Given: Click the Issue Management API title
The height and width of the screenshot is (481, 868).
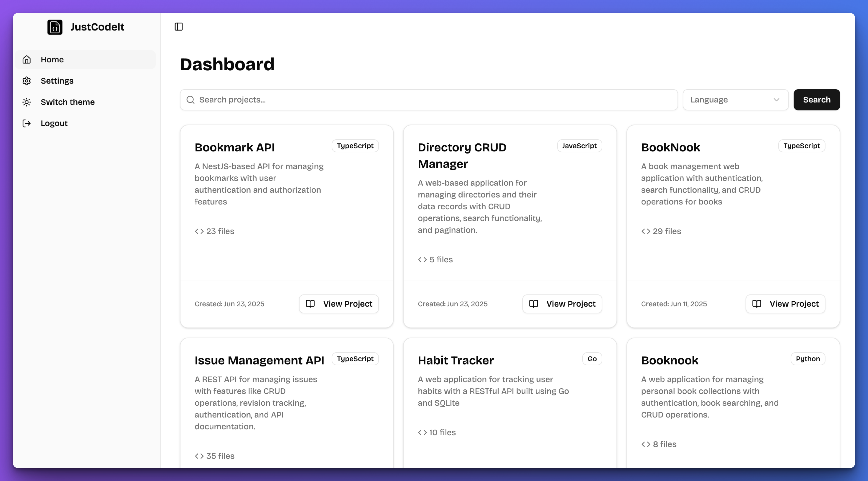Looking at the screenshot, I should tap(259, 361).
